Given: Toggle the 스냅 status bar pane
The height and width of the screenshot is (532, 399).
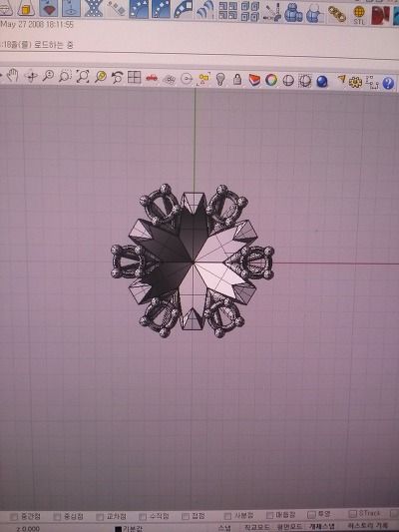Looking at the screenshot, I should [x=224, y=528].
